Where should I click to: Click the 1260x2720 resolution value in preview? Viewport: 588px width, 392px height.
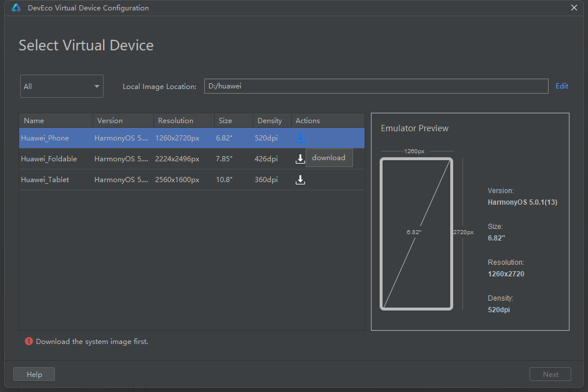(x=506, y=274)
